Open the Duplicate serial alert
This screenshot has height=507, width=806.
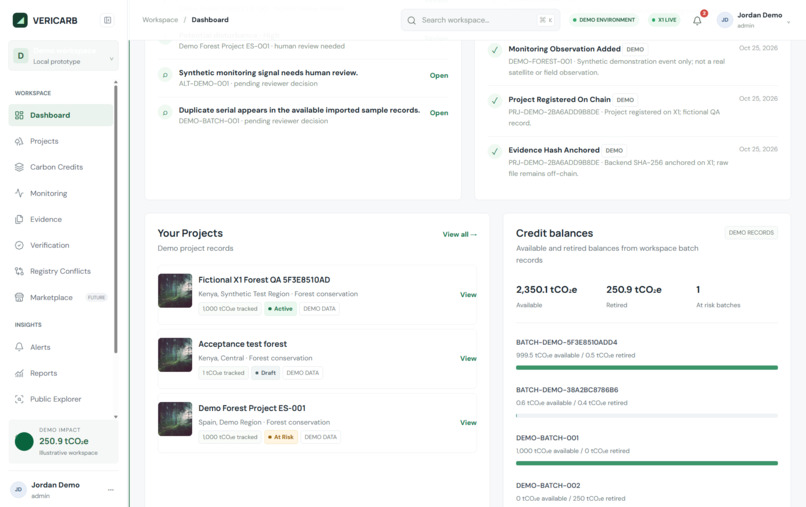438,113
